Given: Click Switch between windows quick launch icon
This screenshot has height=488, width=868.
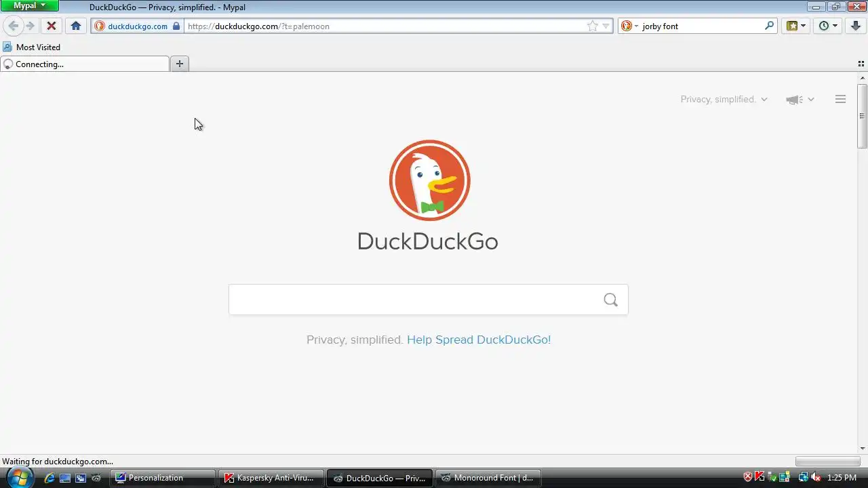Looking at the screenshot, I should (x=81, y=478).
